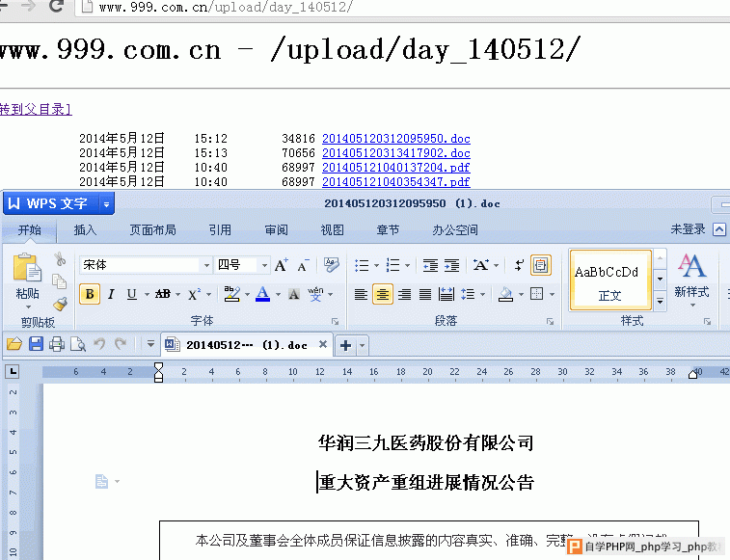
Task: Justify paragraph text
Action: pos(425,294)
